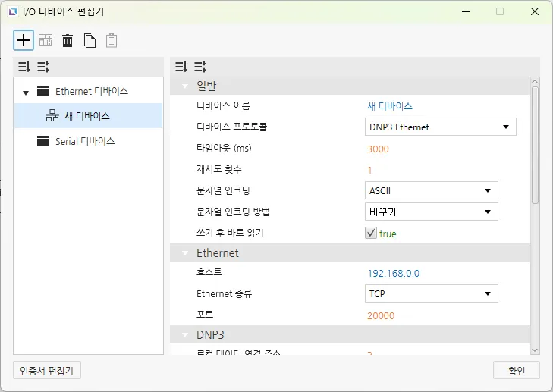Click the add group icon in toolbar
Viewport: 553px width, 392px height.
click(x=46, y=41)
